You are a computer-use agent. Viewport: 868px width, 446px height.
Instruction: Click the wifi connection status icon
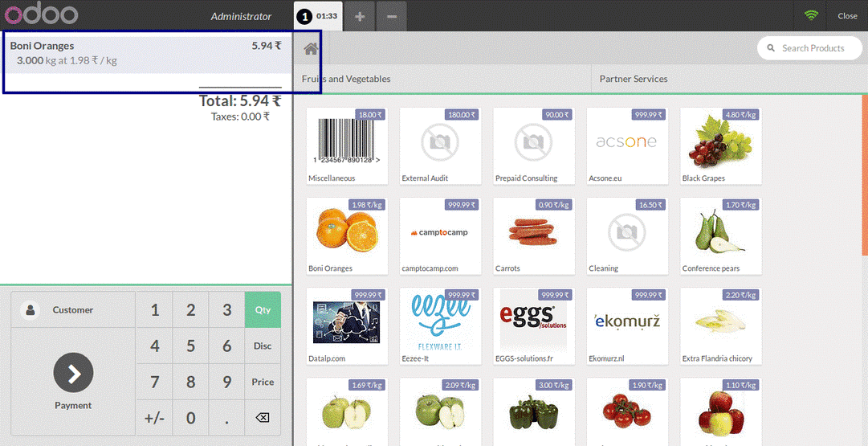pyautogui.click(x=812, y=15)
